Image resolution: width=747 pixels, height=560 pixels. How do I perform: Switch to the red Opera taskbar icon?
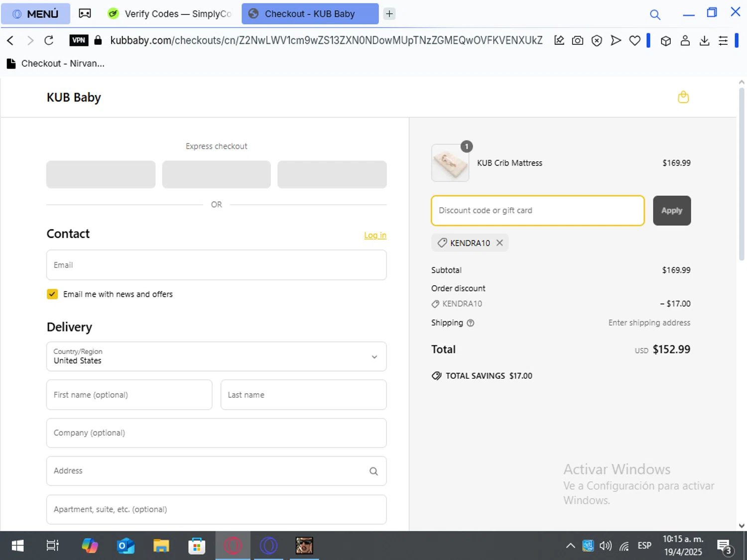[x=233, y=546]
